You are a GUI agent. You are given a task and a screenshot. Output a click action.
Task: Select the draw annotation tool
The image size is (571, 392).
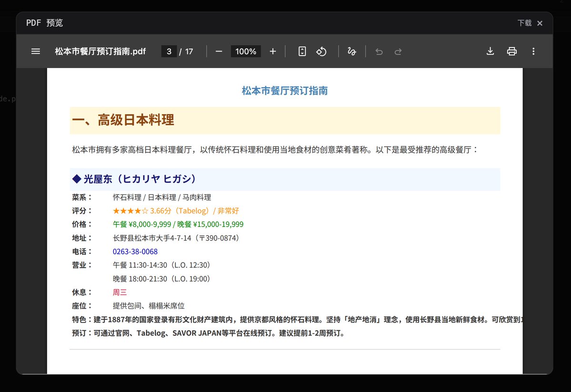[x=352, y=51]
